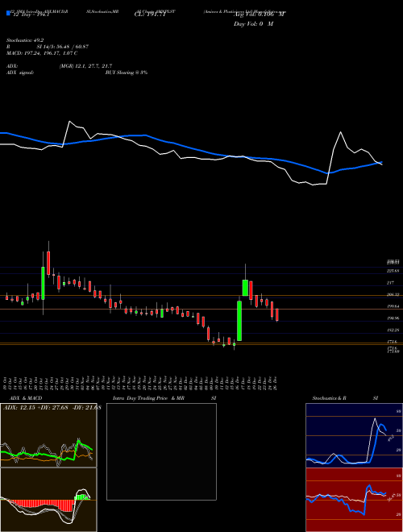Click the empty Intra Day Trading Price box
Screen dimensions: 403x532
[161, 451]
